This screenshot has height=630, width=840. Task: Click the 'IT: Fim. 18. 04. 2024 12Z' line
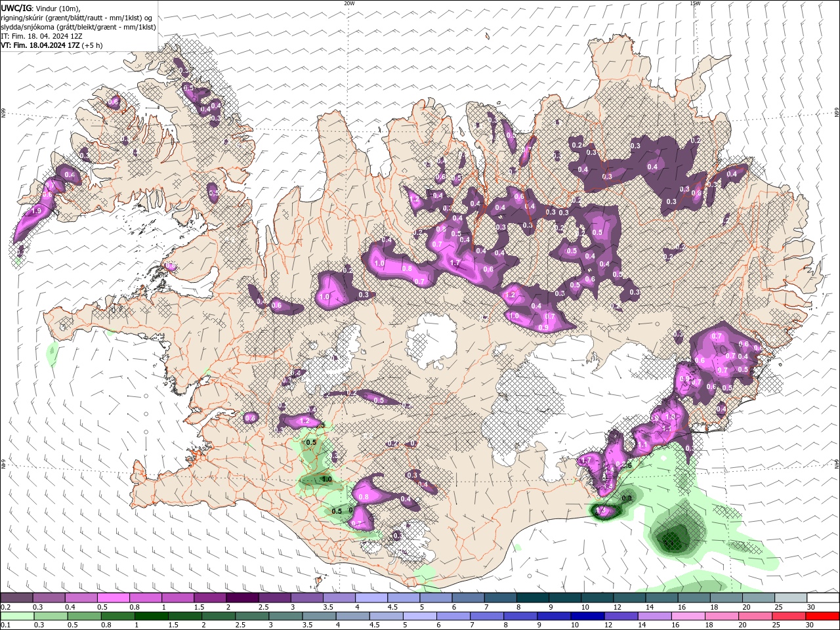[x=41, y=36]
